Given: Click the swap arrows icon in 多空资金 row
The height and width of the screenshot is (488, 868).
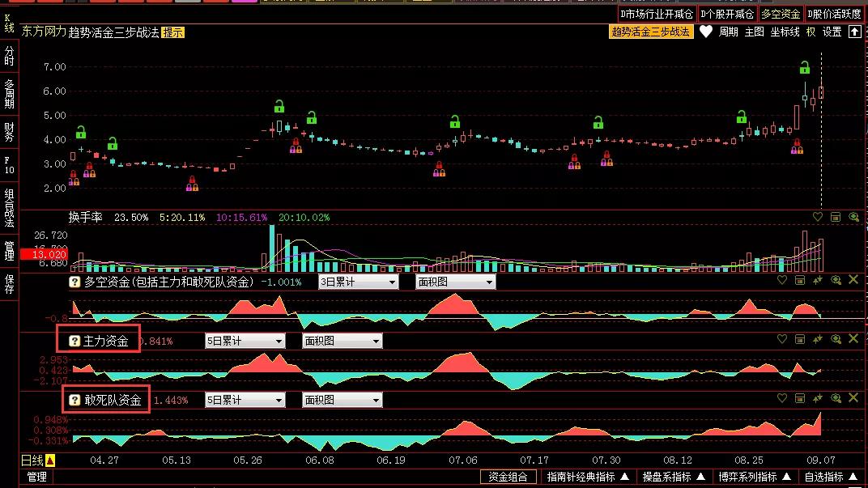Looking at the screenshot, I should tap(818, 281).
